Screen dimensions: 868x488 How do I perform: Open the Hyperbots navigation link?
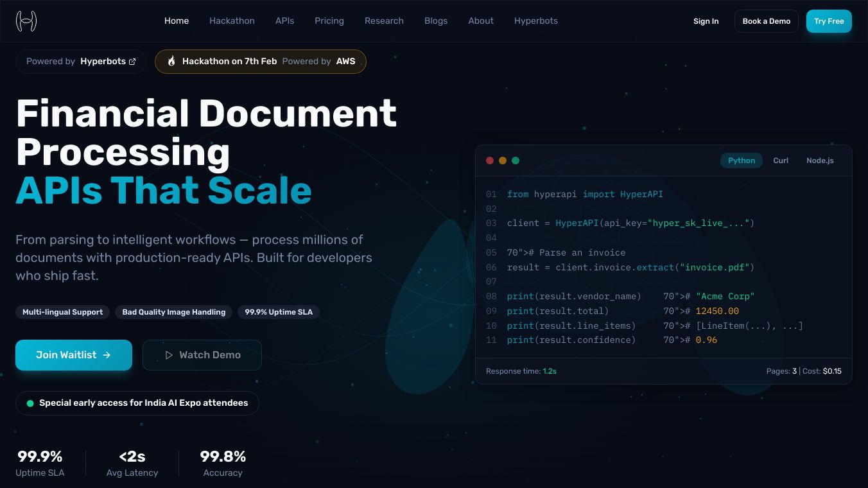pos(536,21)
